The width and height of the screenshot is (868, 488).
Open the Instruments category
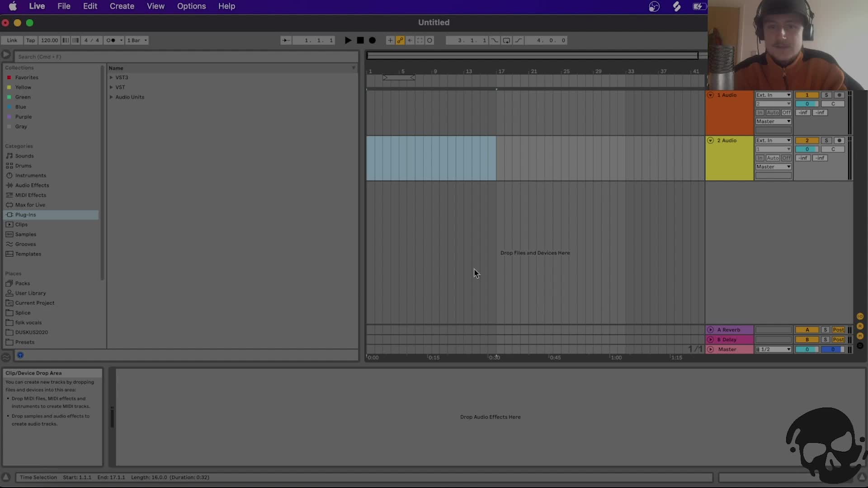[30, 175]
